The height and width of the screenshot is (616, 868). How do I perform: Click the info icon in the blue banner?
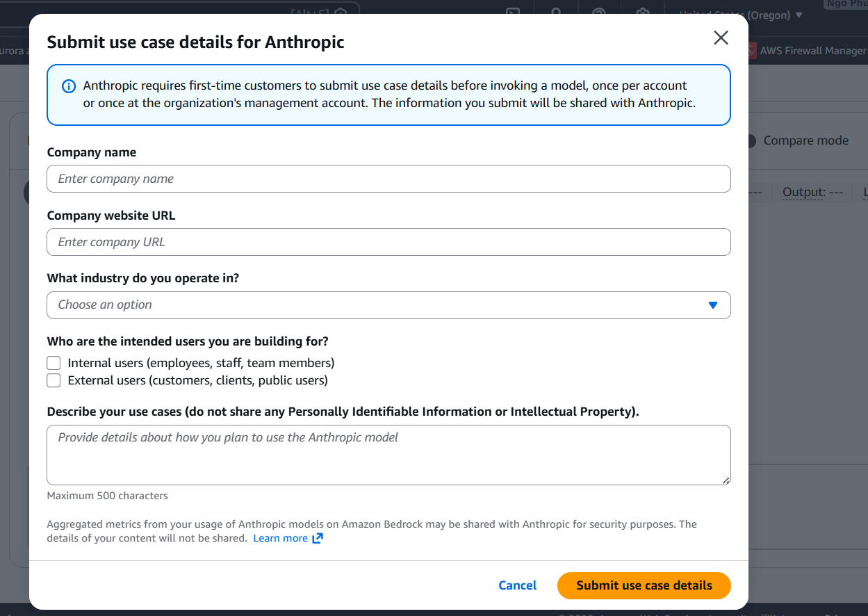pyautogui.click(x=69, y=86)
